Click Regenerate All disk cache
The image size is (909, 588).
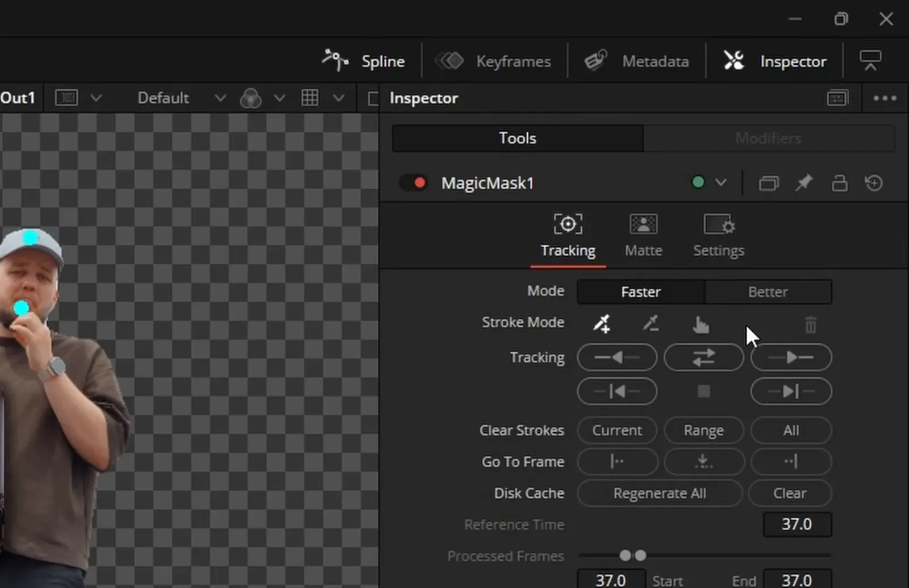click(660, 493)
